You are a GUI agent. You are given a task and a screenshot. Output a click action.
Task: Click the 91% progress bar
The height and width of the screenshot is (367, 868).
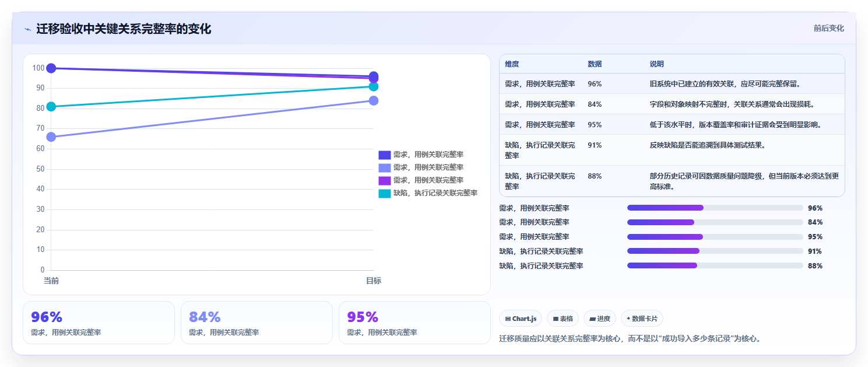pyautogui.click(x=715, y=251)
